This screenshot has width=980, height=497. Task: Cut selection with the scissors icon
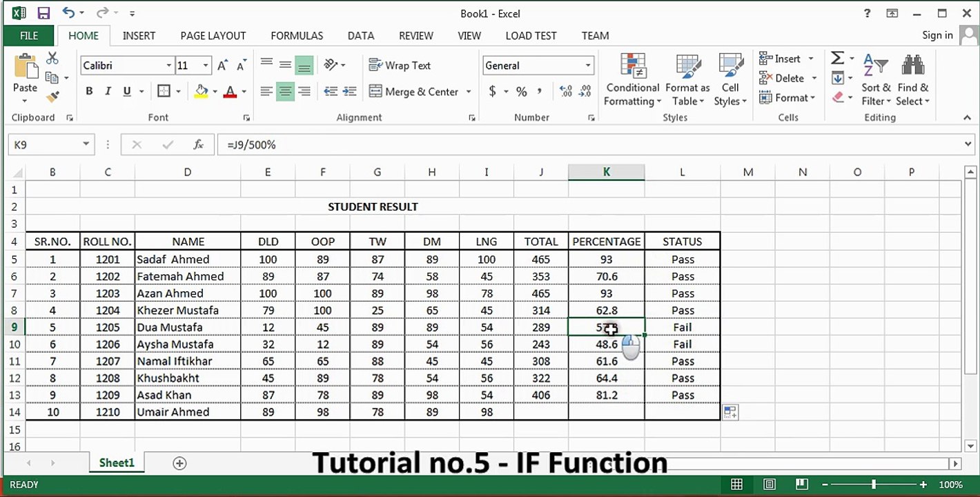52,59
